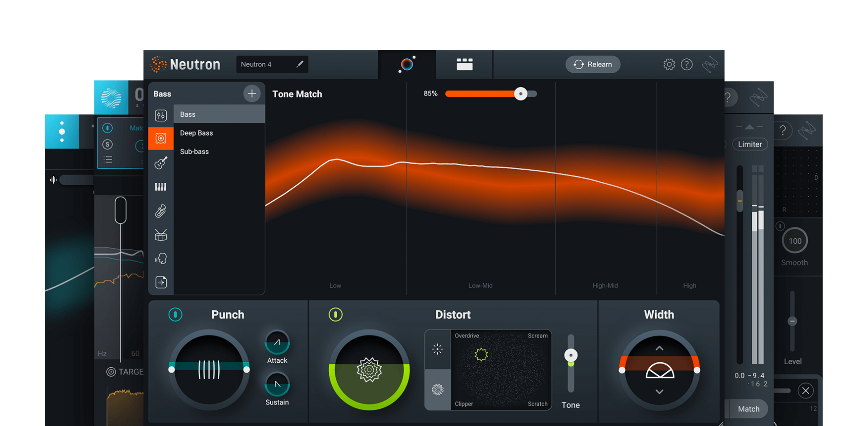Select the piano keys instrument icon
Image resolution: width=868 pixels, height=426 pixels.
[161, 187]
